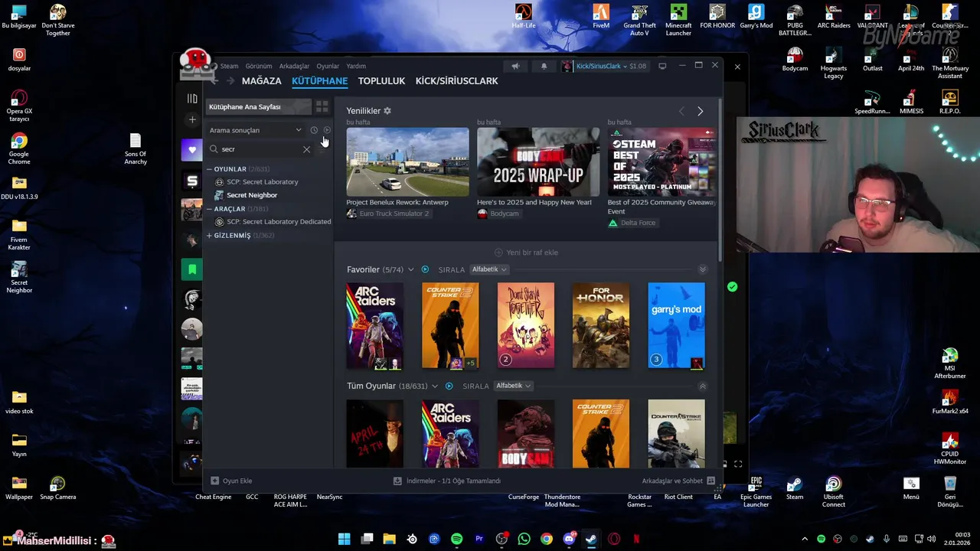This screenshot has width=980, height=551.
Task: Click Euro Truck Simulator 2 game tag
Action: pos(388,214)
